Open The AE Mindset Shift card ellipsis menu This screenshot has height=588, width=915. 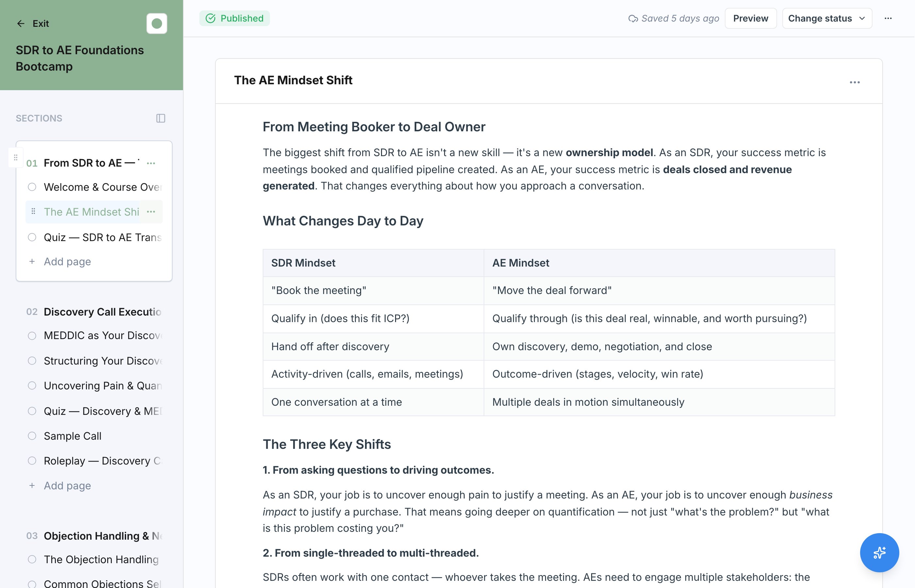[x=855, y=82]
